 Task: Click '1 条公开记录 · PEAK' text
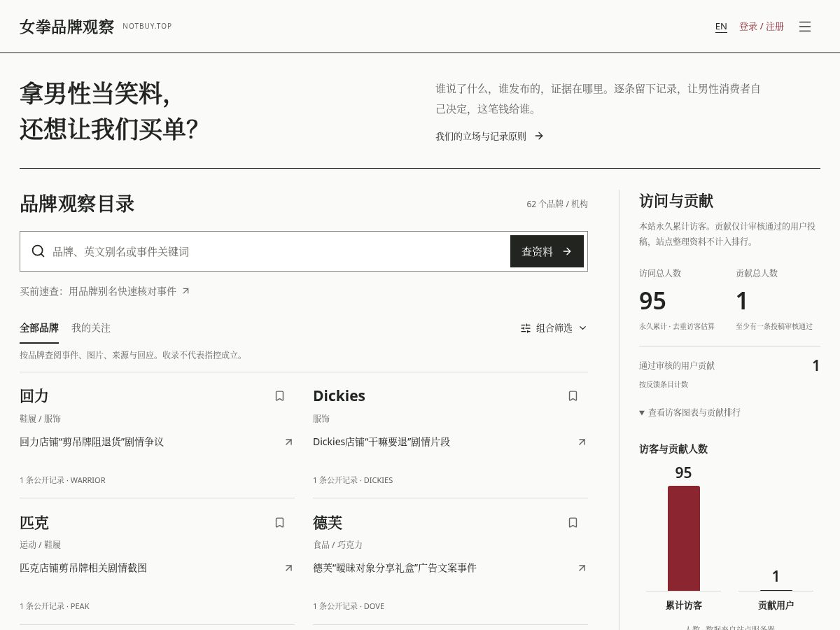click(x=55, y=606)
